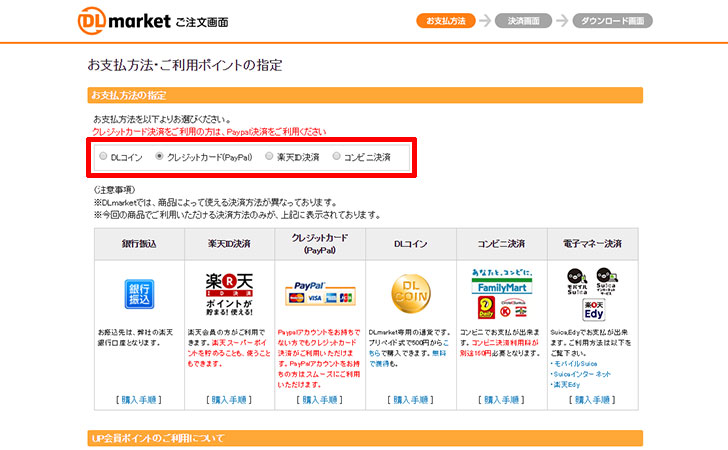Open 購入手順 link under クレジットカード(PayPal)
This screenshot has height=450, width=728.
tap(320, 400)
